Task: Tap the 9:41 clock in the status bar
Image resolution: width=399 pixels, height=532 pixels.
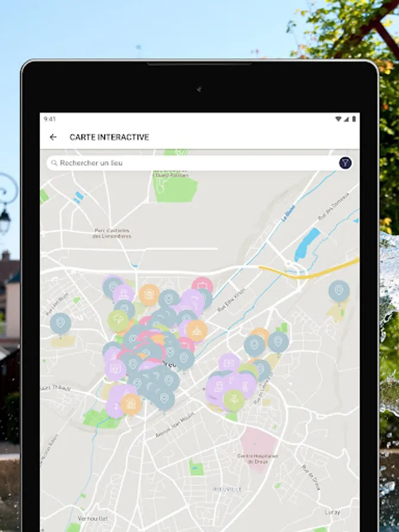Action: tap(50, 119)
